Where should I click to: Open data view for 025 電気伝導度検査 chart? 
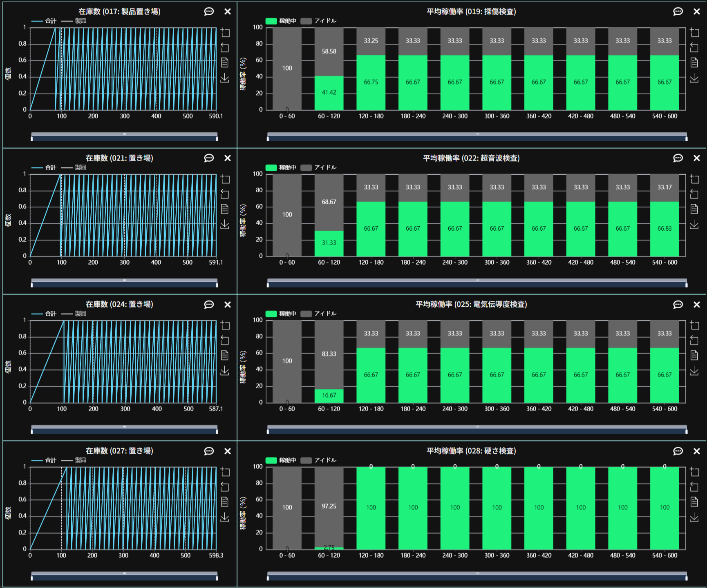pyautogui.click(x=694, y=355)
